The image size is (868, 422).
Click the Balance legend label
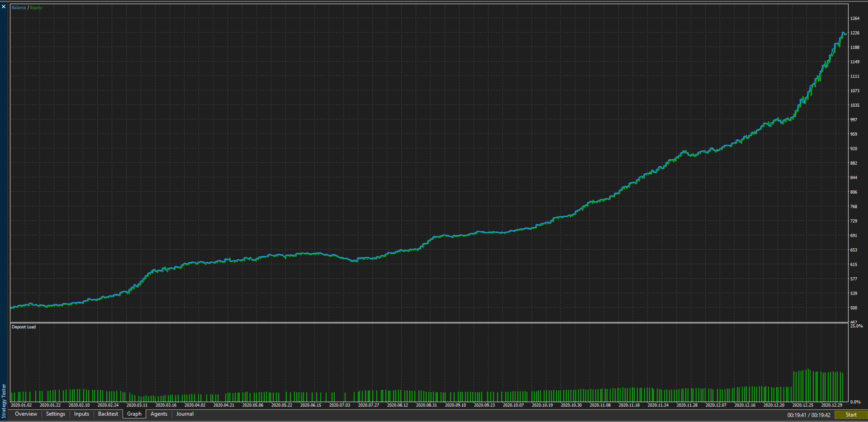click(x=19, y=8)
